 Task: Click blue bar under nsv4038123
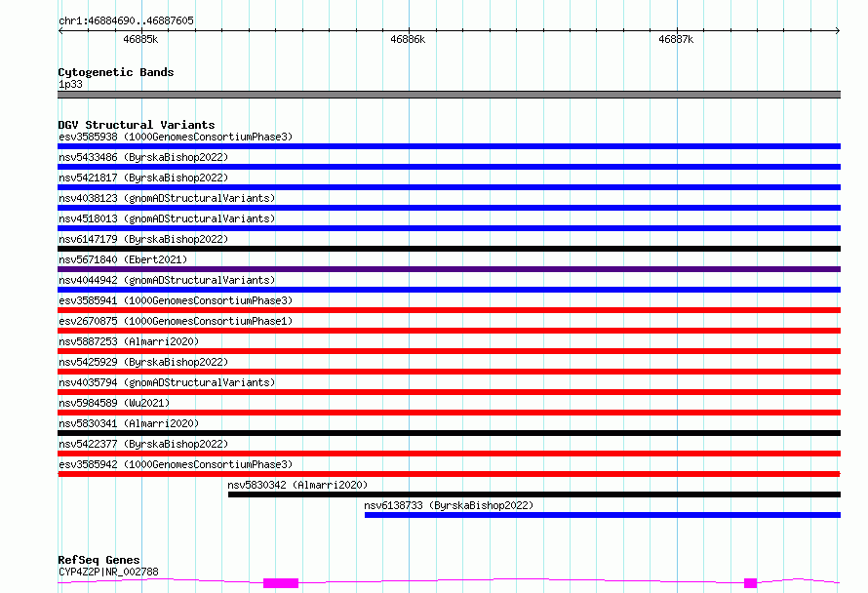click(449, 208)
